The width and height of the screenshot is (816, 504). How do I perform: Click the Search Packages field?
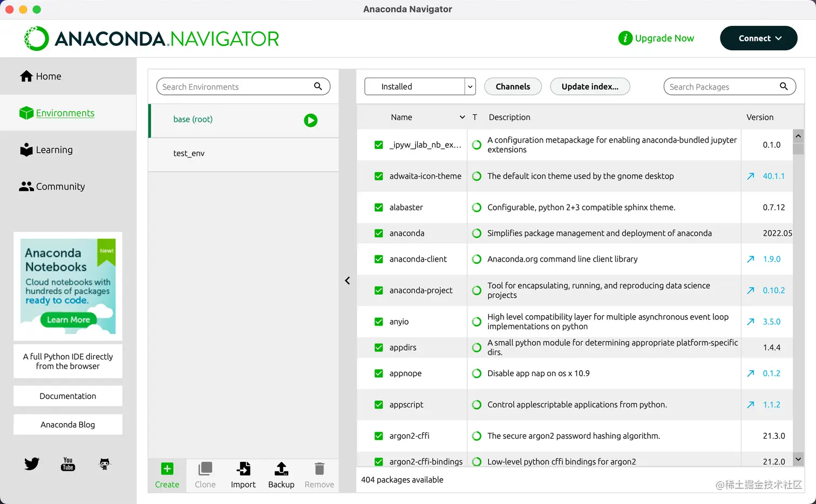[x=730, y=86]
